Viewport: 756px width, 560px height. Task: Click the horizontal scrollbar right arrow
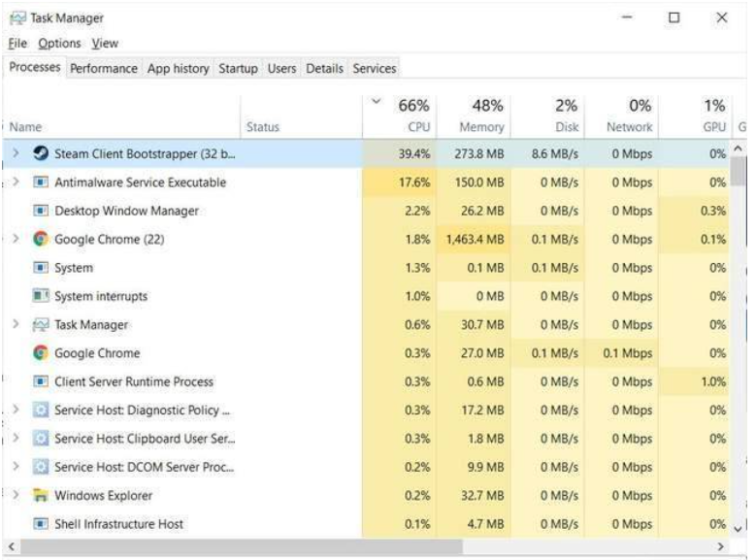(721, 546)
